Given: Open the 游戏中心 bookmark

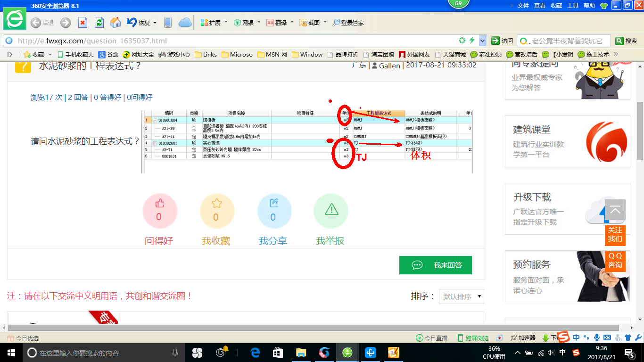Looking at the screenshot, I should (174, 55).
